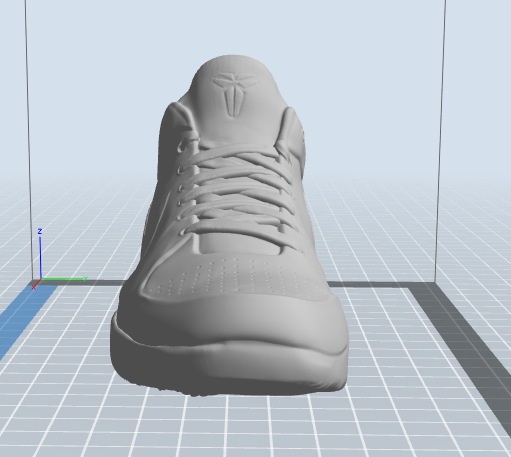Click the perforated toe box area
The height and width of the screenshot is (457, 511).
click(233, 277)
